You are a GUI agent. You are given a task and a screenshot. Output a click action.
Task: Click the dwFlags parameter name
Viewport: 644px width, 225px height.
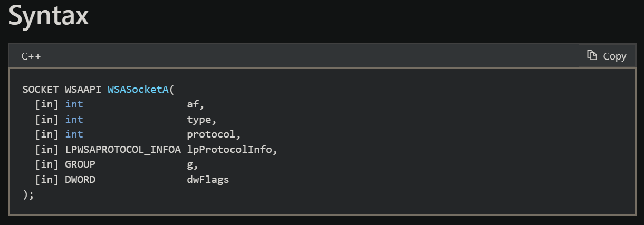(208, 180)
